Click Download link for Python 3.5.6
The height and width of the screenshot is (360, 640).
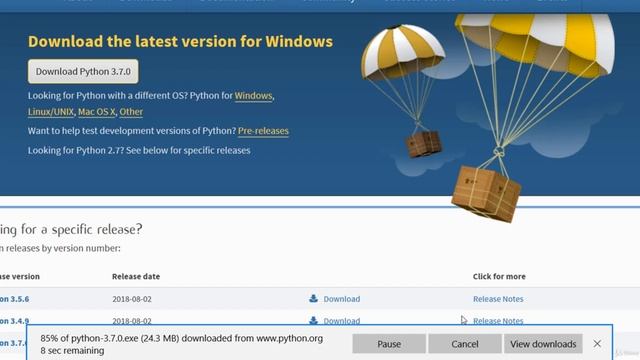click(x=342, y=299)
